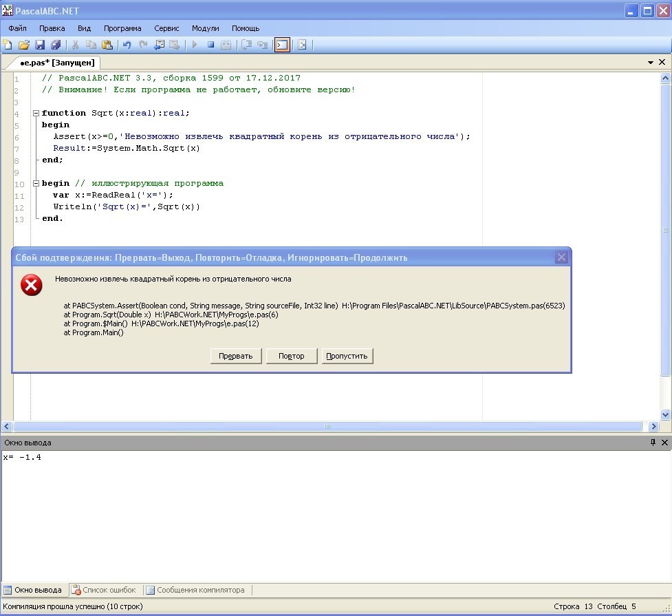Paste from clipboard icon
Viewport: 672px width, 616px height.
pyautogui.click(x=107, y=45)
